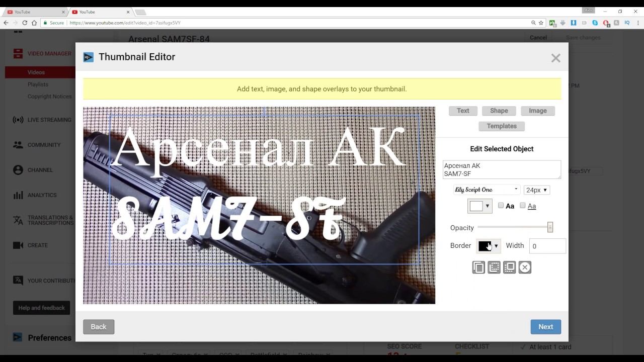Click the Preferences logo icon
The width and height of the screenshot is (644, 362).
(x=18, y=337)
